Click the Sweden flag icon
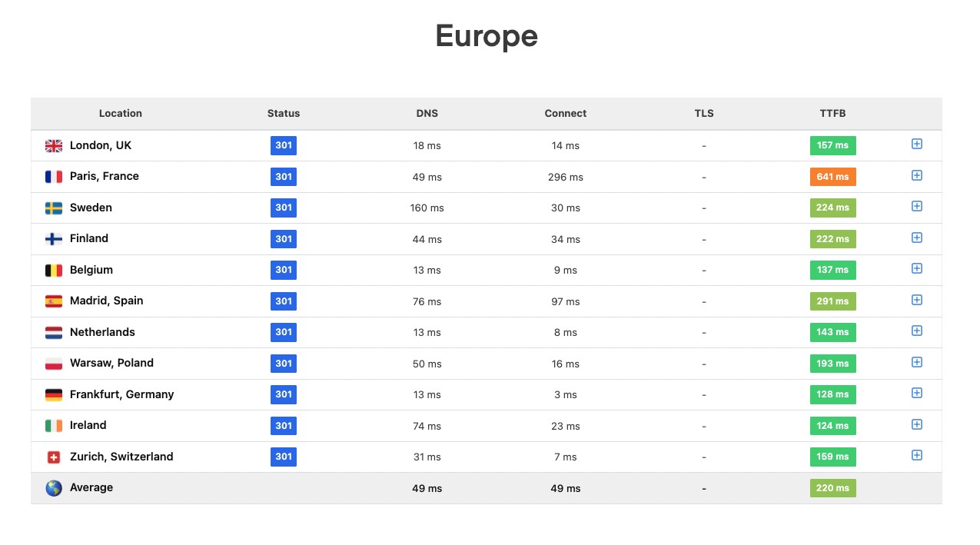980x545 pixels. coord(54,208)
